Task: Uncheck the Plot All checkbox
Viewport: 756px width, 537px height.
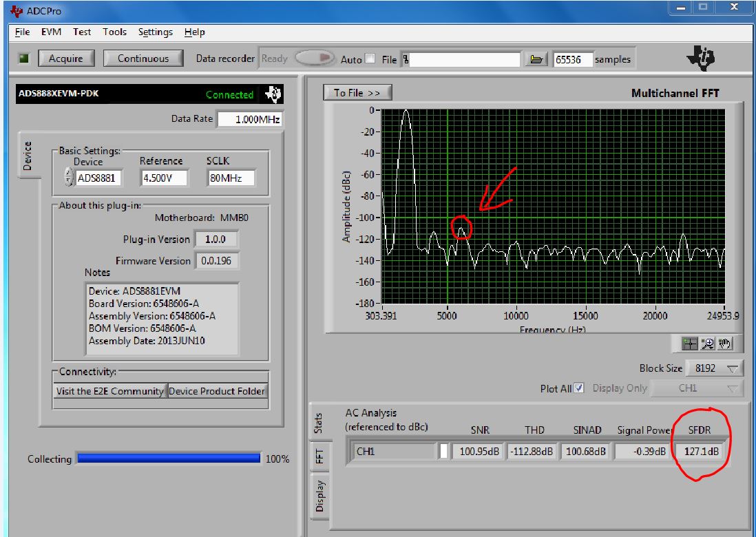Action: tap(579, 388)
